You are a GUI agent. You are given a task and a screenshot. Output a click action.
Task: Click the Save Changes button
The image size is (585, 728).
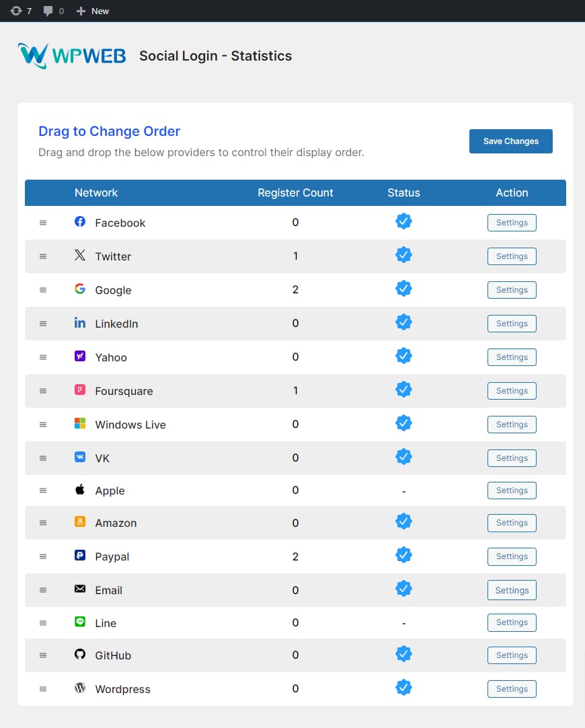(510, 141)
